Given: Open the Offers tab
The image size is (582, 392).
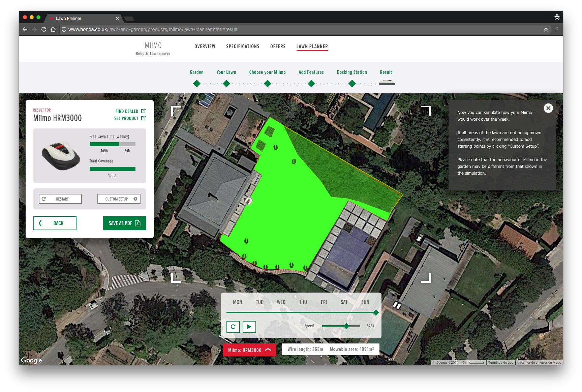Looking at the screenshot, I should 278,47.
